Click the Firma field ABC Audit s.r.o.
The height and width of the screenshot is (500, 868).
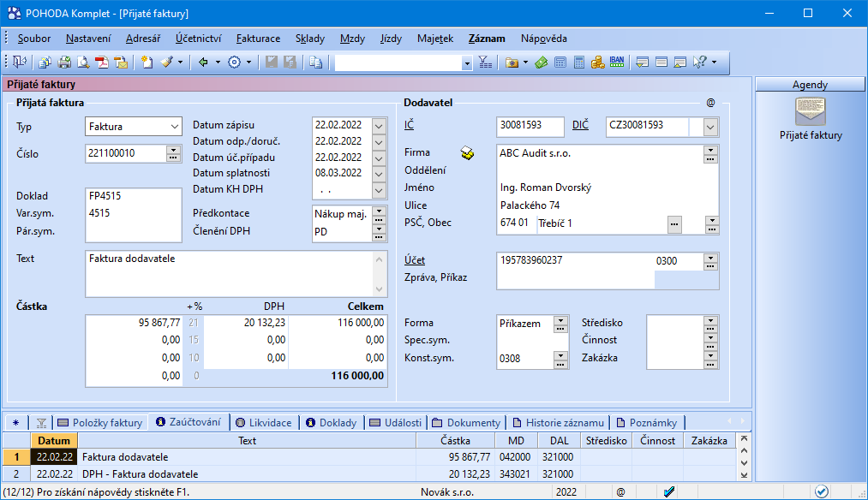[600, 153]
